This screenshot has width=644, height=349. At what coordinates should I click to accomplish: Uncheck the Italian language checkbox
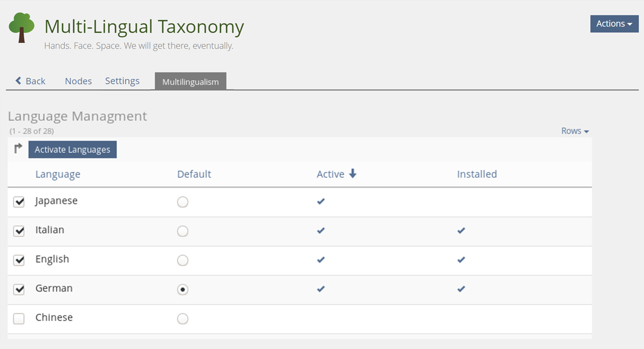19,231
